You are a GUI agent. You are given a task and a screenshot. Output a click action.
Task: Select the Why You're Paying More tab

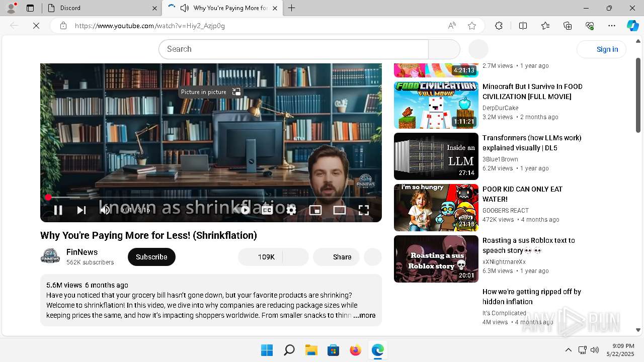pos(230,8)
